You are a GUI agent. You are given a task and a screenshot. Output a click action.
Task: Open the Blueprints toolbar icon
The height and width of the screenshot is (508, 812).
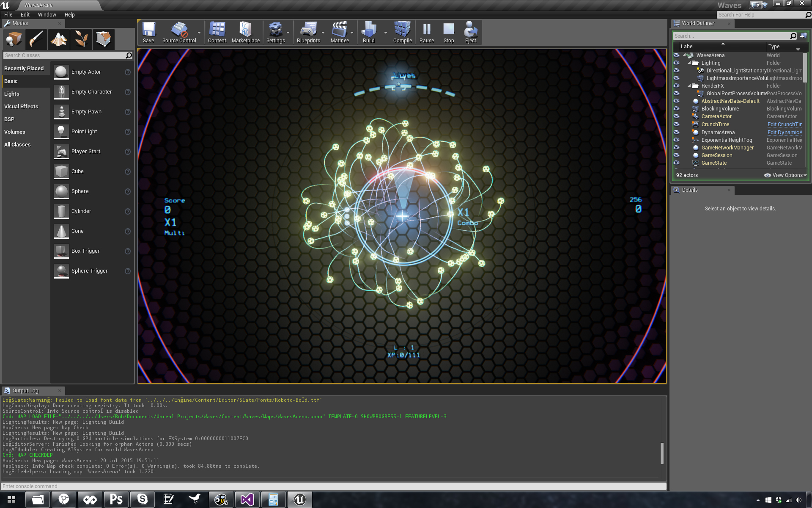(308, 33)
